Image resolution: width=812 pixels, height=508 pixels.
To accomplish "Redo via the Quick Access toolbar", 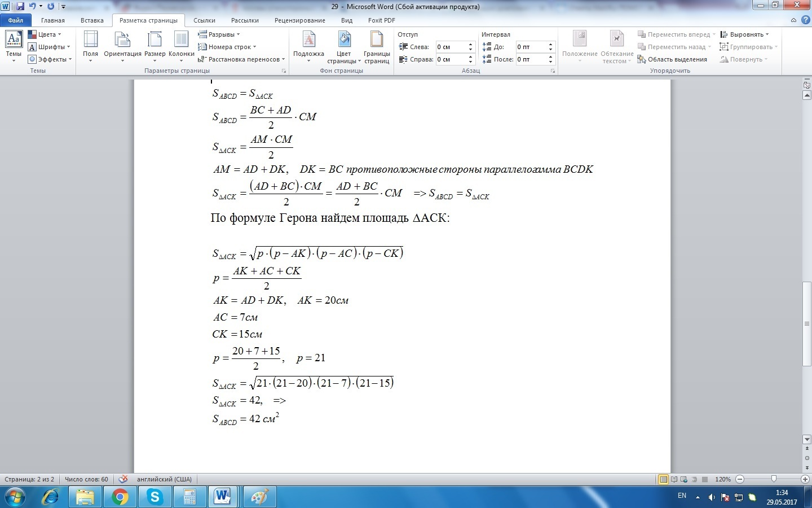I will [51, 6].
